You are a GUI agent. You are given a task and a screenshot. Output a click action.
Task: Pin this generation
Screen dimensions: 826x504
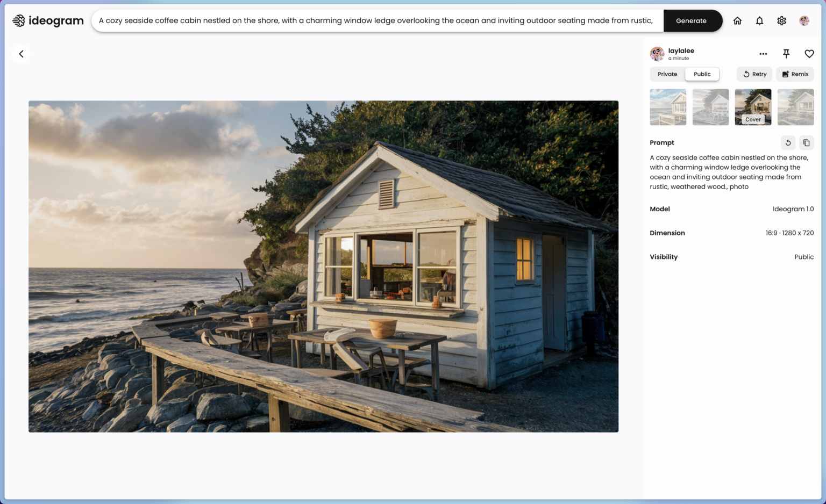click(x=786, y=54)
